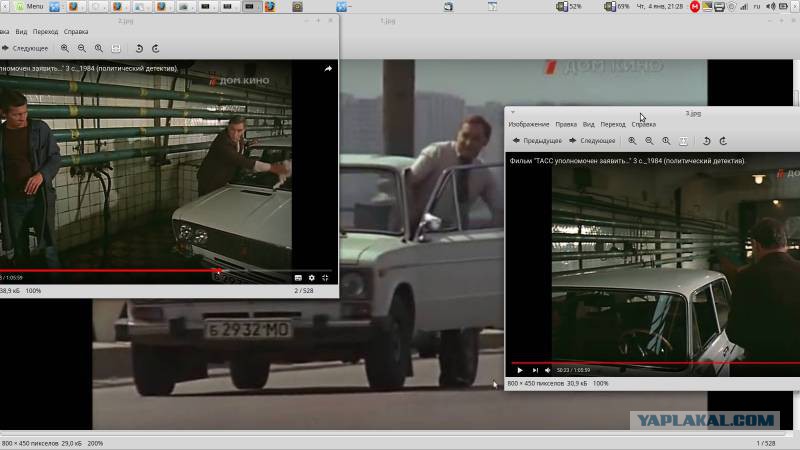The width and height of the screenshot is (800, 450).
Task: Go to Следующее image in 3.jpg window
Action: pyautogui.click(x=592, y=141)
